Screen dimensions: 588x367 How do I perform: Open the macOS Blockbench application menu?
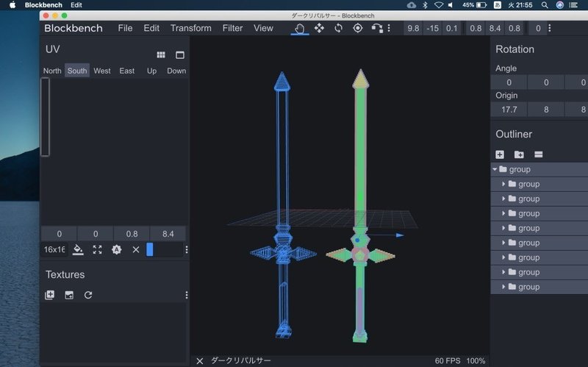43,5
